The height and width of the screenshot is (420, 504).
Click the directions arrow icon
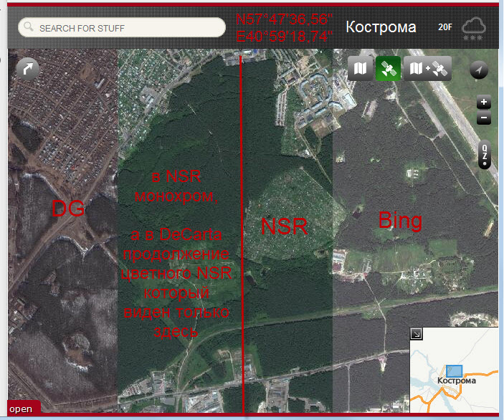tap(28, 69)
